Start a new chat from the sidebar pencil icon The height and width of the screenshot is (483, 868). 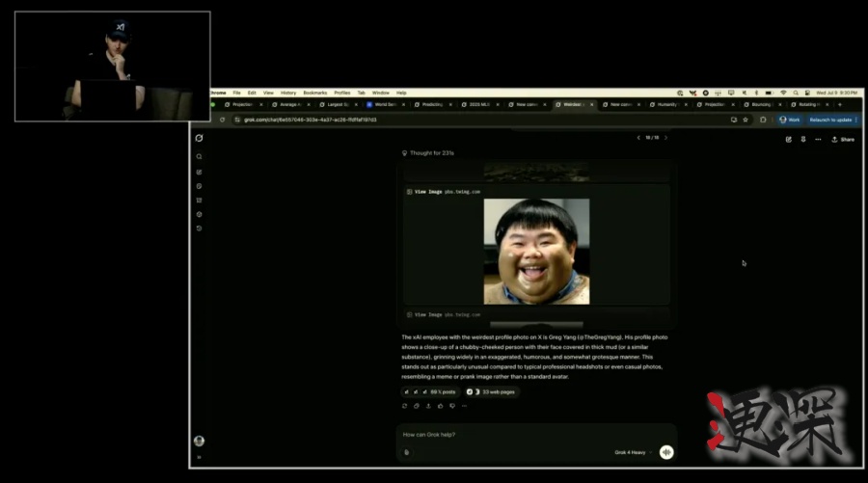[x=200, y=172]
